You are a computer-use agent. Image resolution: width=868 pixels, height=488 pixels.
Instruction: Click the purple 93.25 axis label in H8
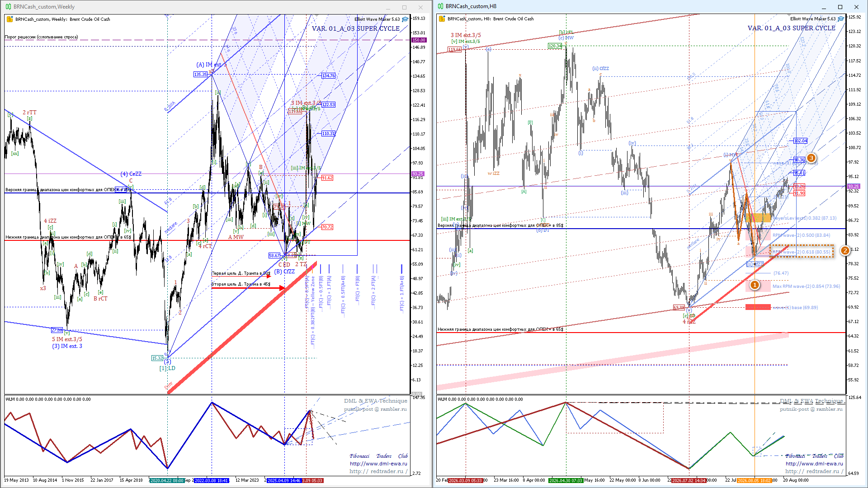click(x=853, y=187)
